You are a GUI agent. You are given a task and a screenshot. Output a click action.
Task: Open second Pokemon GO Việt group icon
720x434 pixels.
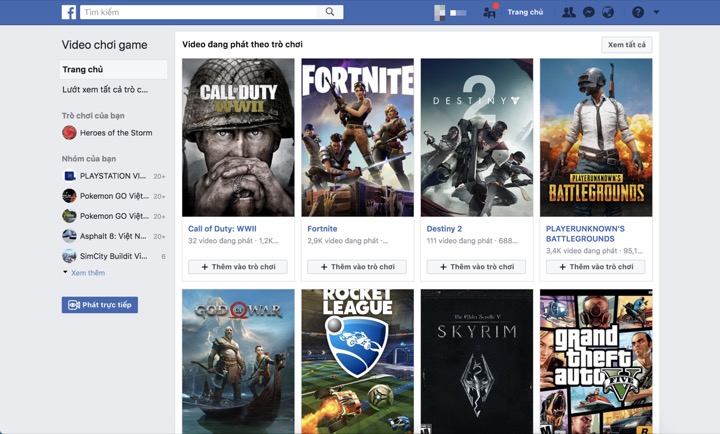pos(69,216)
